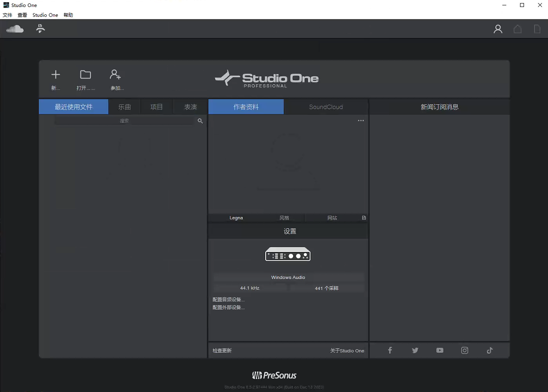The height and width of the screenshot is (392, 548).
Task: Click 检查更新 to check for updates
Action: point(222,351)
